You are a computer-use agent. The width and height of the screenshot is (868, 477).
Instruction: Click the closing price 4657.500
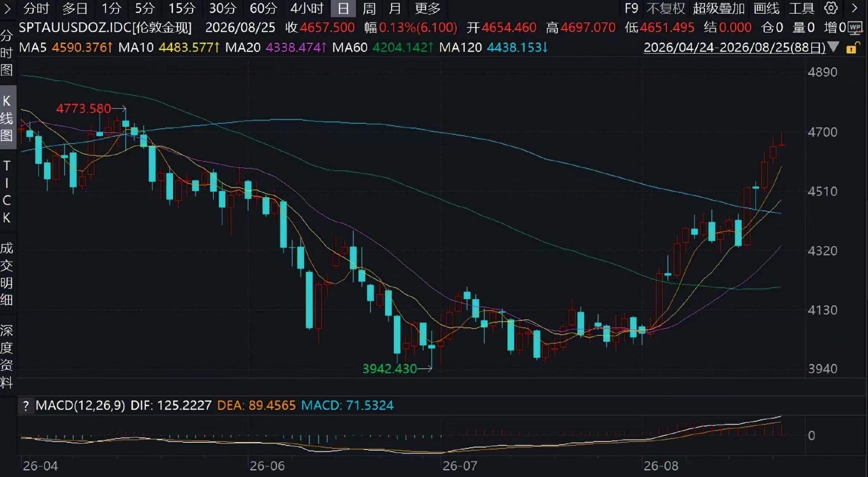click(327, 28)
